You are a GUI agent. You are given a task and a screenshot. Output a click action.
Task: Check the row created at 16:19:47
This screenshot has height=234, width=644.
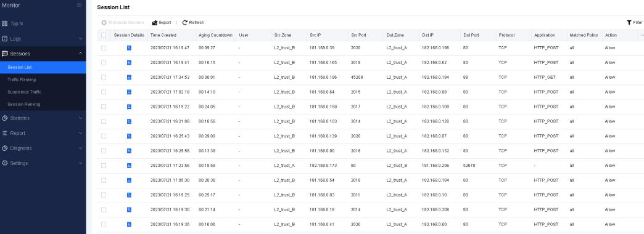pos(104,48)
